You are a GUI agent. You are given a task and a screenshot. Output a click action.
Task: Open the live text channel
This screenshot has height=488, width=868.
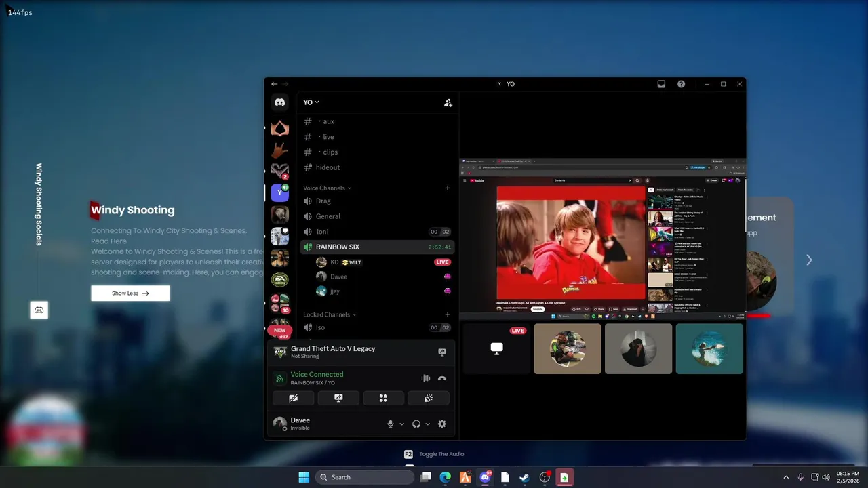[x=377, y=137]
